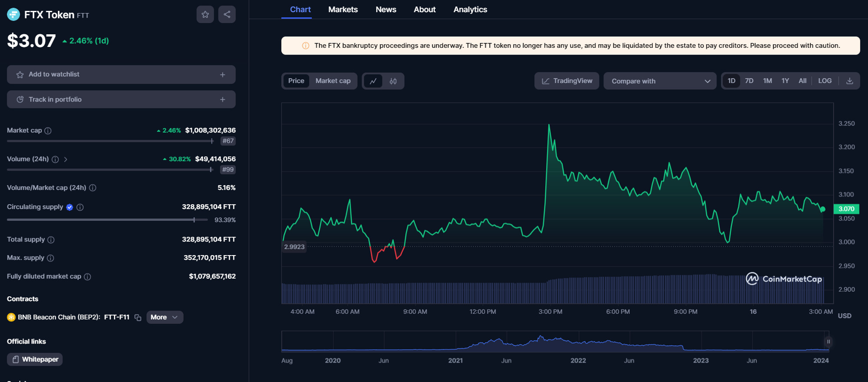Click Add to watchlist button
The image size is (868, 382).
click(x=121, y=75)
